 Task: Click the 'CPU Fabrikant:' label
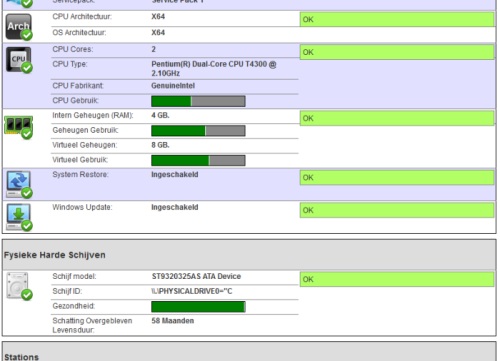(x=78, y=86)
